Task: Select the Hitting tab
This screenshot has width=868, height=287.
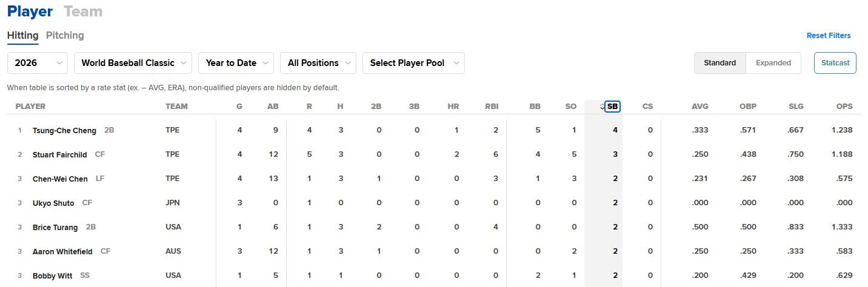Action: click(x=23, y=35)
